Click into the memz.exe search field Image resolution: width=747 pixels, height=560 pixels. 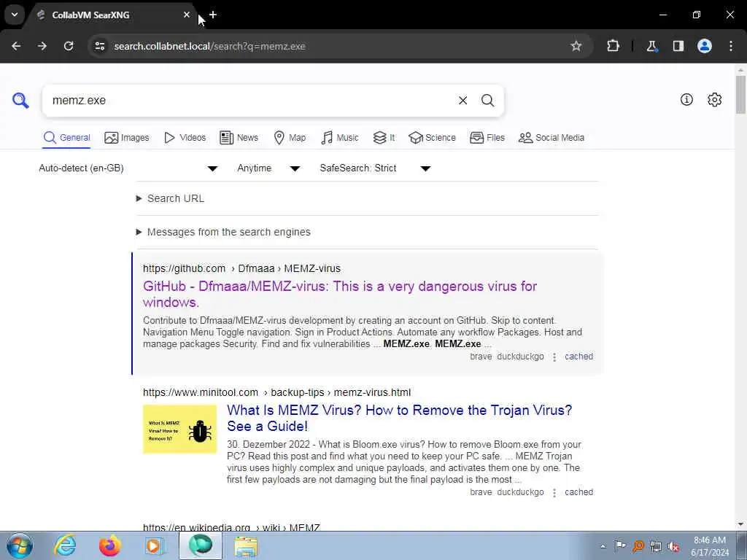click(248, 101)
